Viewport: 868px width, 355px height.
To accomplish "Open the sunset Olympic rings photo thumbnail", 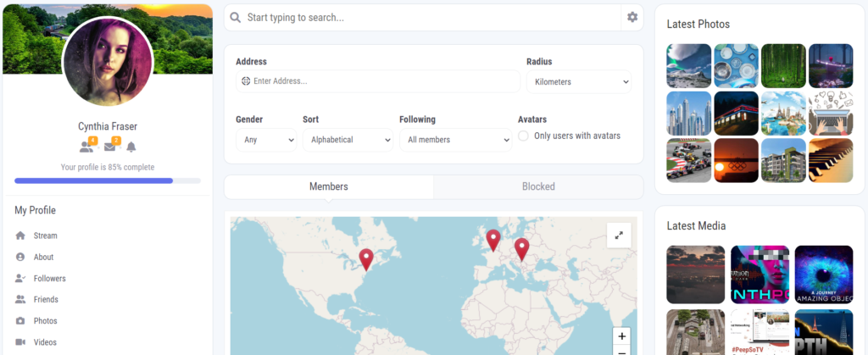I will (737, 160).
